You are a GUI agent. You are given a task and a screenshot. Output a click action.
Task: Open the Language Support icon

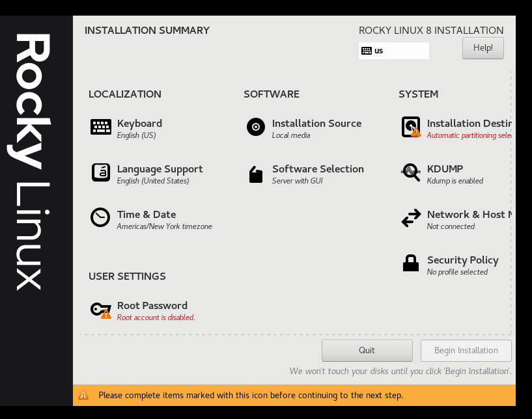point(101,172)
